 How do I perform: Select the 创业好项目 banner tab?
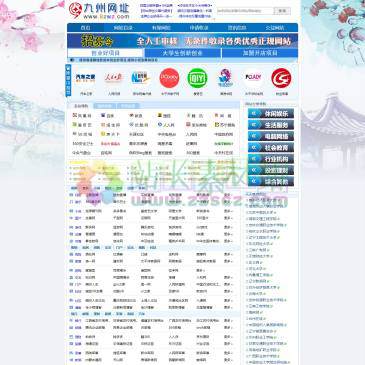(x=106, y=53)
